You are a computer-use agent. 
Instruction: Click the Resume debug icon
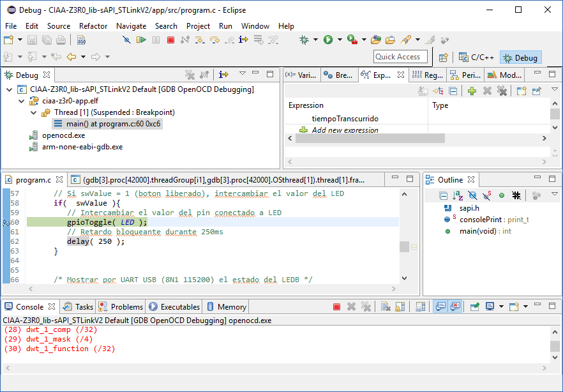[141, 40]
